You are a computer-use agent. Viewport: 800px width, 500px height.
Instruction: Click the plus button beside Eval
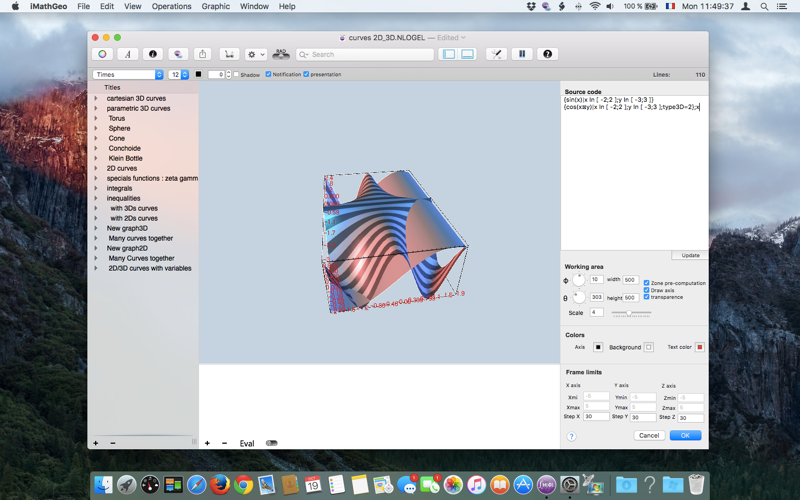[207, 443]
